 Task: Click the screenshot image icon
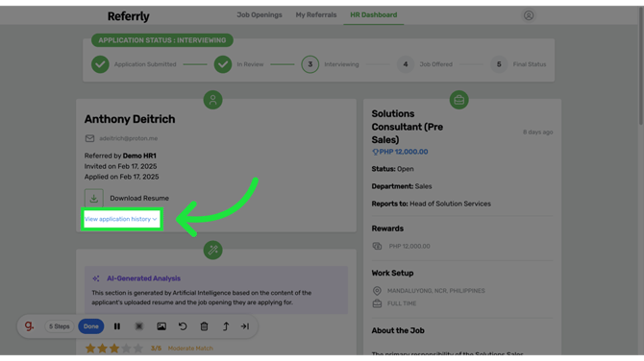pyautogui.click(x=161, y=326)
